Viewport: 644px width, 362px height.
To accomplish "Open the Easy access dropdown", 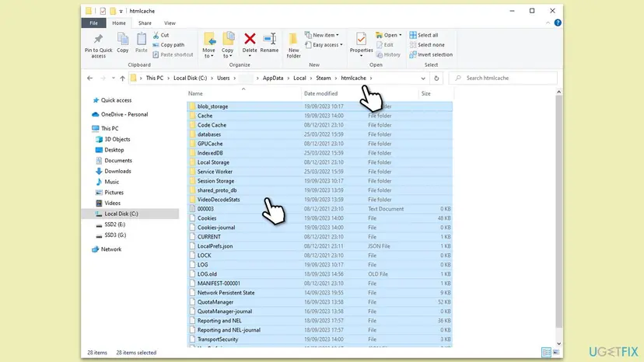I will (x=324, y=45).
